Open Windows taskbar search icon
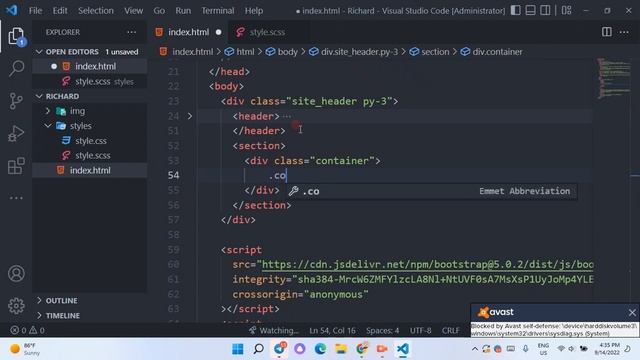 (x=258, y=349)
